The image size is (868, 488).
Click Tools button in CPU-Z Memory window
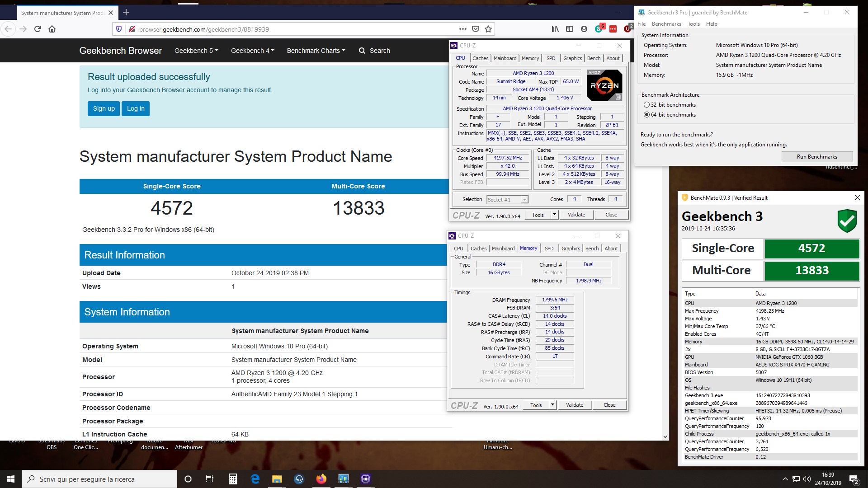click(x=536, y=405)
